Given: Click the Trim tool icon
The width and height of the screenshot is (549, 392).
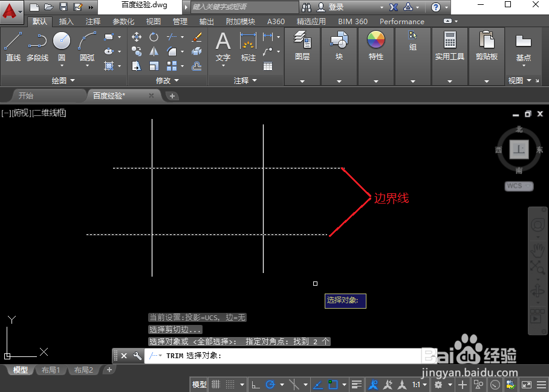Looking at the screenshot, I should pos(171,37).
